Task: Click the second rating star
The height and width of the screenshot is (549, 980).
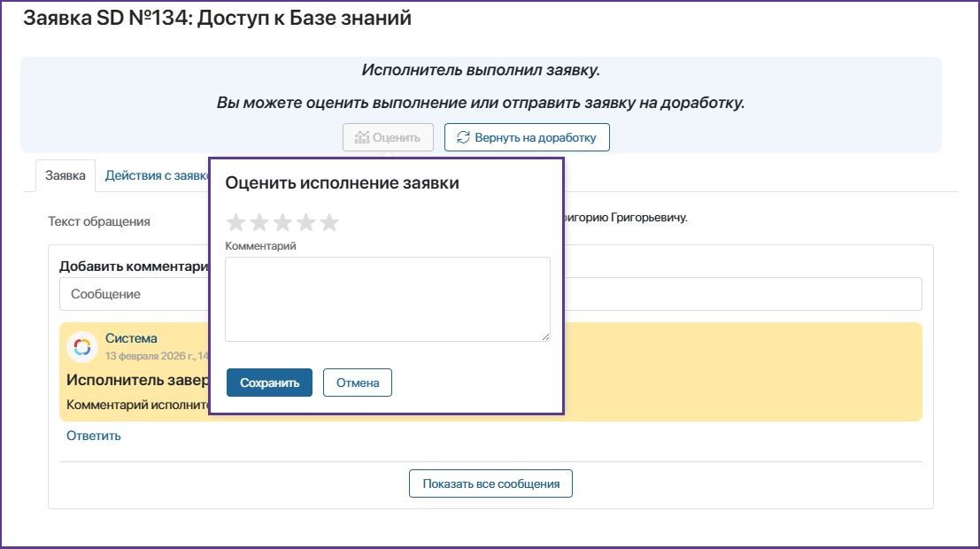Action: (259, 222)
